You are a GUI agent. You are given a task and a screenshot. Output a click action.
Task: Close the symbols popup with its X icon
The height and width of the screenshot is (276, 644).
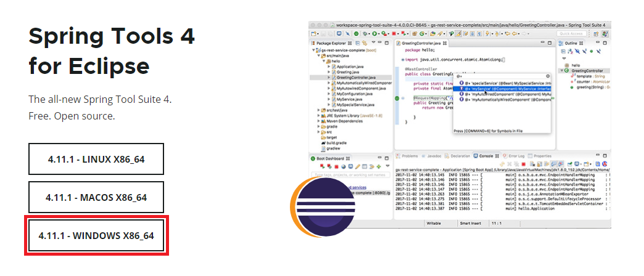[x=548, y=76]
